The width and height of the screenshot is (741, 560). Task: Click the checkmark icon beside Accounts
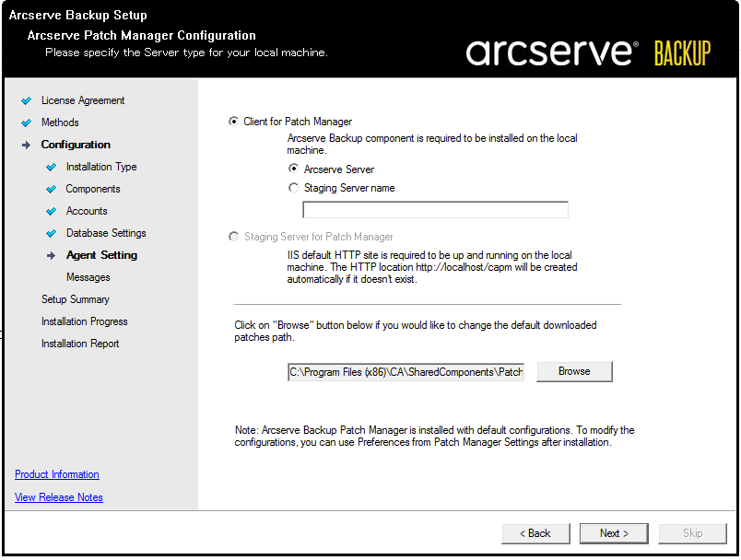point(52,211)
